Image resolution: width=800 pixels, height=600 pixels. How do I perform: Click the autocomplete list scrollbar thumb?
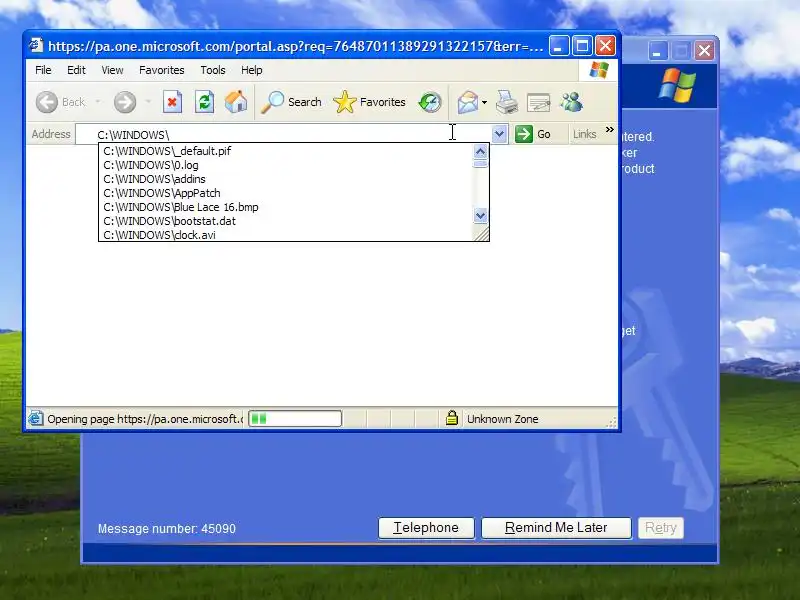coord(480,163)
